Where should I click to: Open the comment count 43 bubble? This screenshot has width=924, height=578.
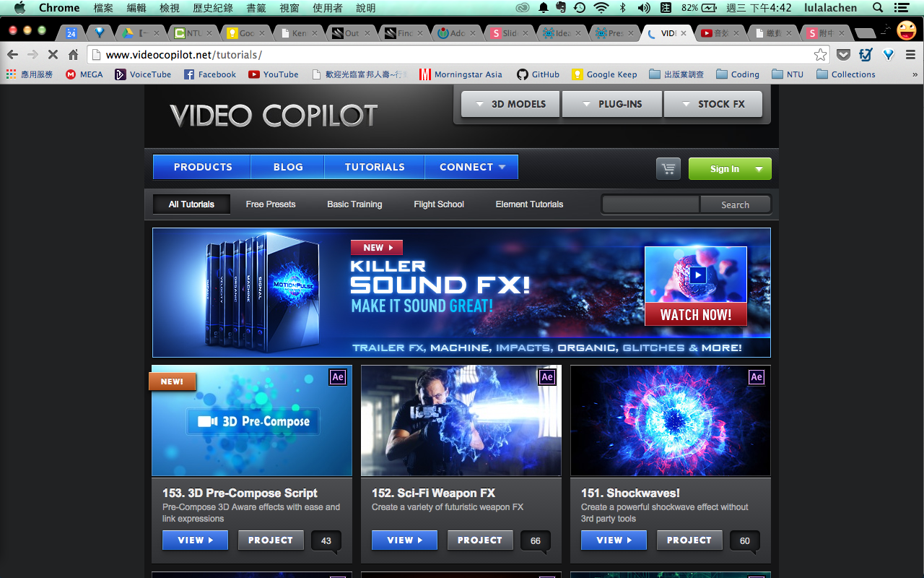pos(326,541)
